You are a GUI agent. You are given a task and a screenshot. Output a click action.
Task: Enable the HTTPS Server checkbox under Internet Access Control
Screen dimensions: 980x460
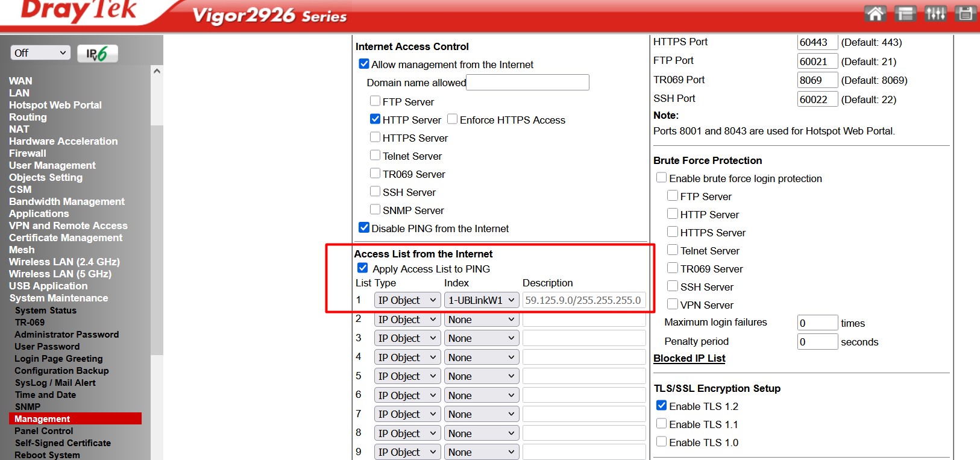point(375,137)
